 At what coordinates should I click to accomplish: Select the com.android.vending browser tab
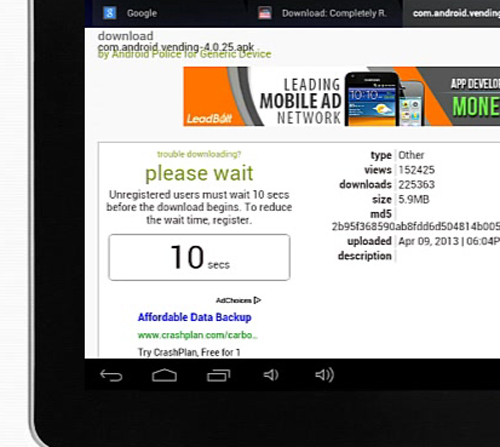click(452, 13)
